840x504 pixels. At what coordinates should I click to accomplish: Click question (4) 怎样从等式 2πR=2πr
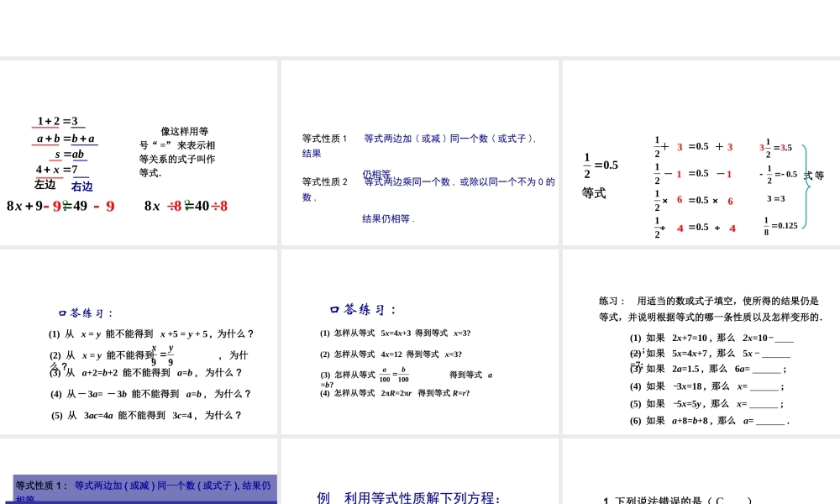tap(395, 393)
